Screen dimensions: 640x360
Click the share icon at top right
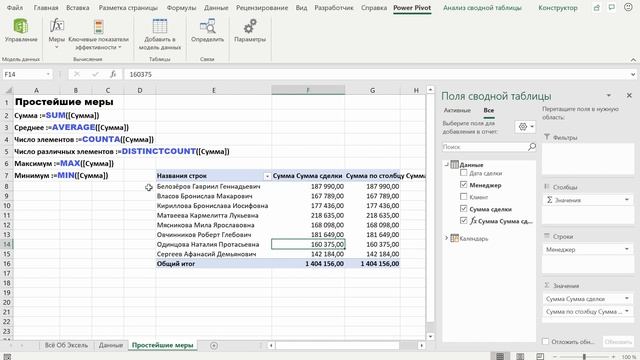[x=597, y=7]
